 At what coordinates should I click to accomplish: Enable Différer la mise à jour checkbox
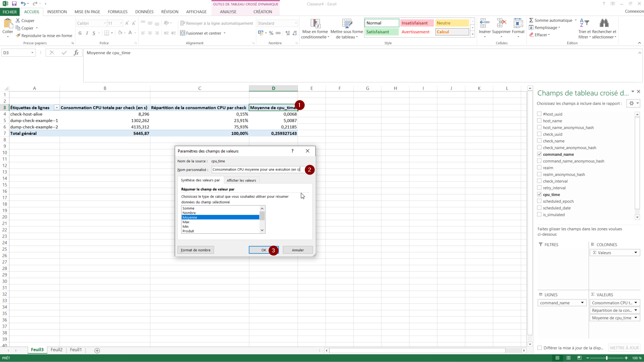pyautogui.click(x=540, y=348)
